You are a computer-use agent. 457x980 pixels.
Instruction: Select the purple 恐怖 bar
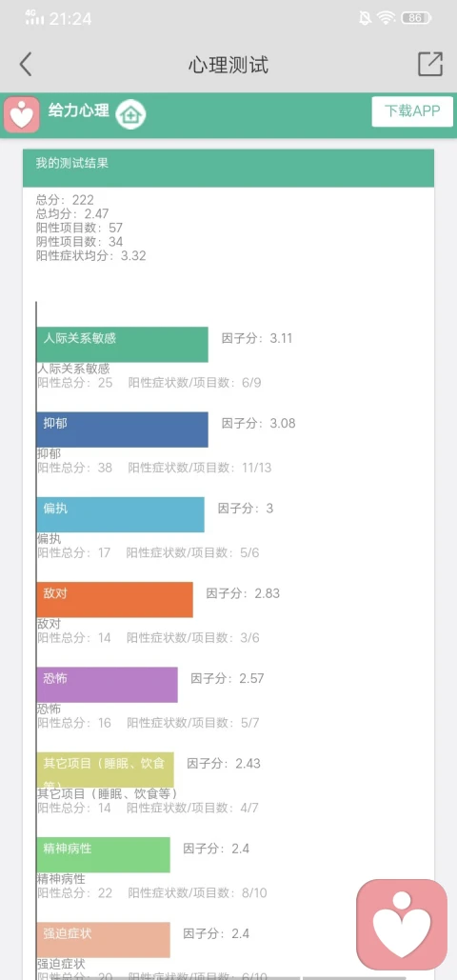click(x=107, y=685)
